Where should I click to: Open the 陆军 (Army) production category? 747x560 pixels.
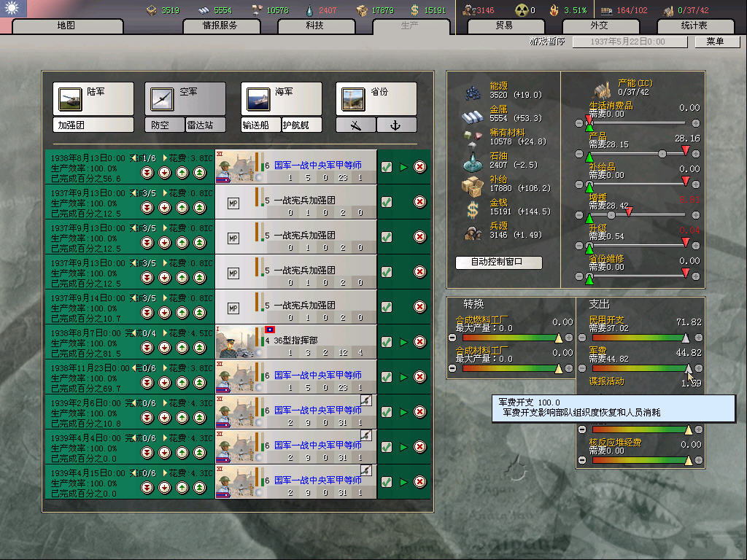click(93, 98)
